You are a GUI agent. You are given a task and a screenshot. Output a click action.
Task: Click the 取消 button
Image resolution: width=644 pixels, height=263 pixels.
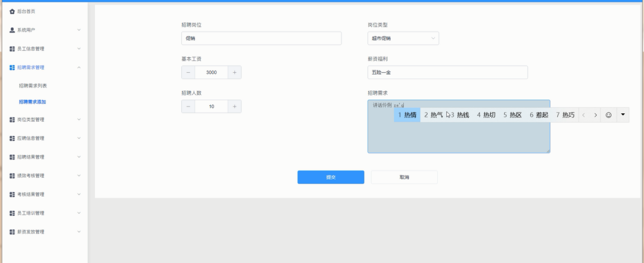click(404, 177)
